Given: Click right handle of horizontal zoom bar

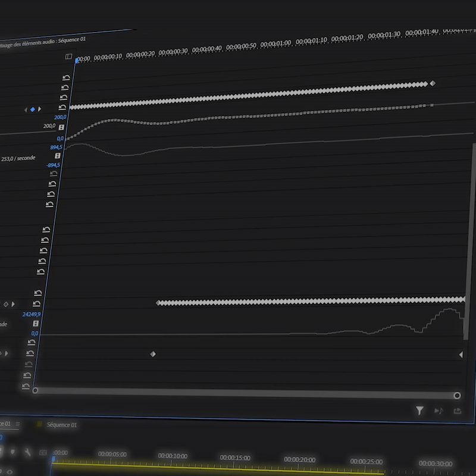Looking at the screenshot, I should click(457, 396).
